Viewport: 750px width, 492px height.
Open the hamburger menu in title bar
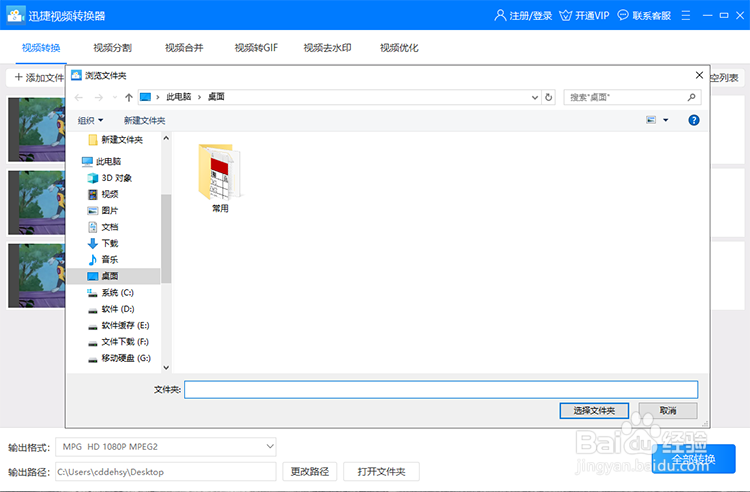pos(685,15)
